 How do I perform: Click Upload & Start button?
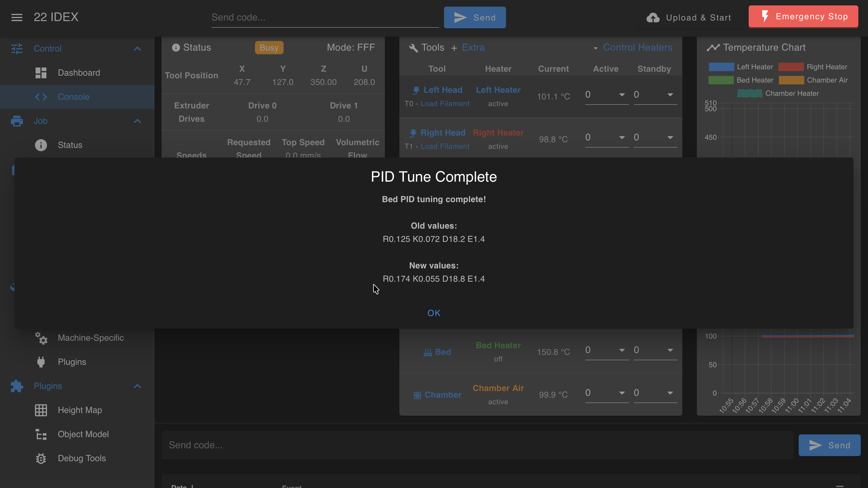point(689,17)
